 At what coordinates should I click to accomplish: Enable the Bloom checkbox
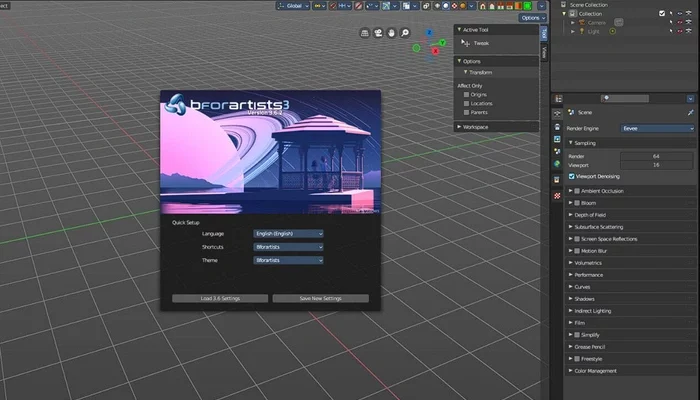click(577, 203)
